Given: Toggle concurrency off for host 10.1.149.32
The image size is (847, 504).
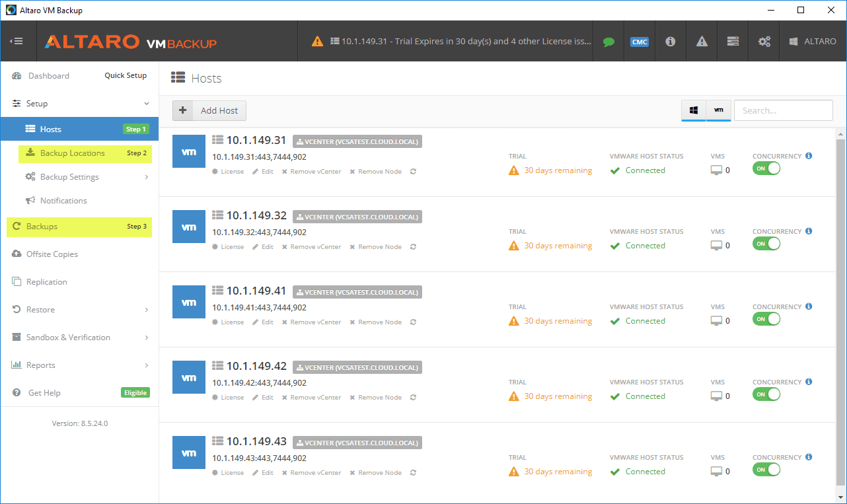Looking at the screenshot, I should click(x=766, y=244).
